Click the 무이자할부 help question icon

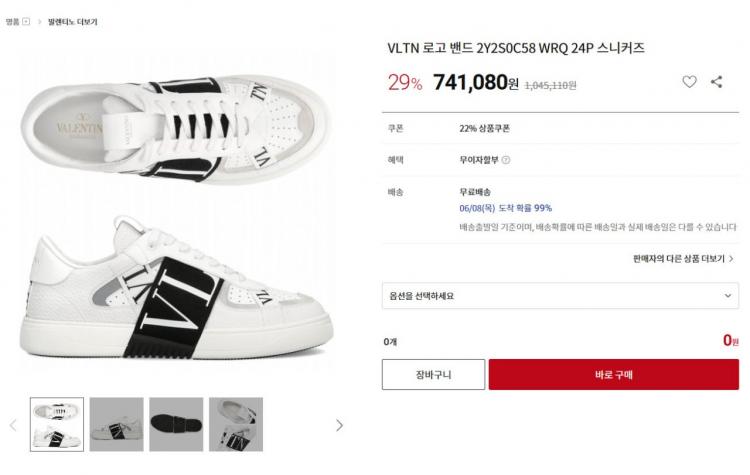click(506, 160)
